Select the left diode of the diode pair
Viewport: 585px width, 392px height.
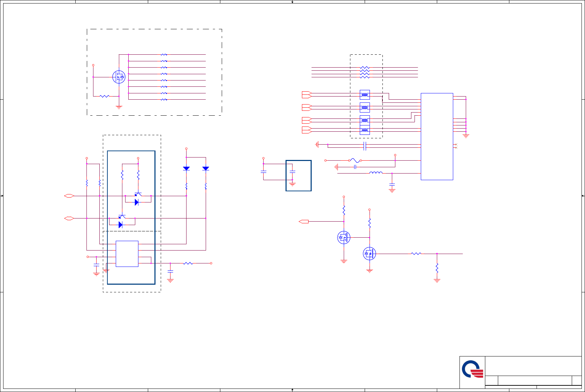pos(186,168)
